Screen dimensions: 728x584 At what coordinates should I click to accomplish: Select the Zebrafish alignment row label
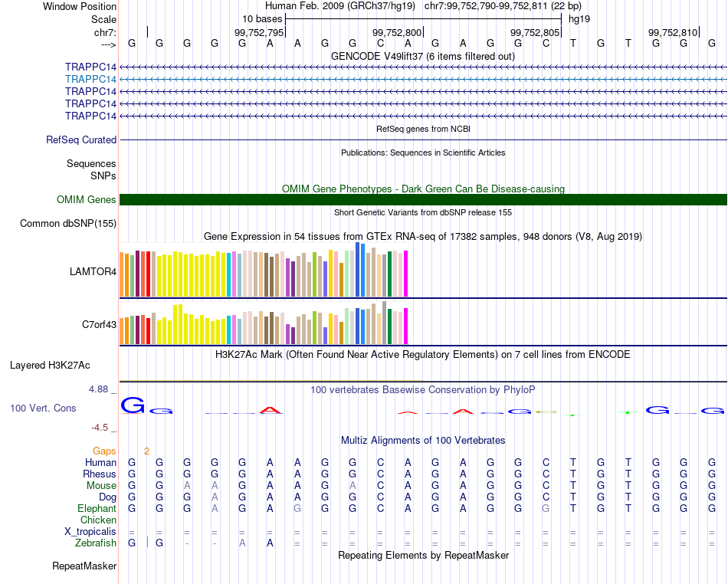point(96,543)
